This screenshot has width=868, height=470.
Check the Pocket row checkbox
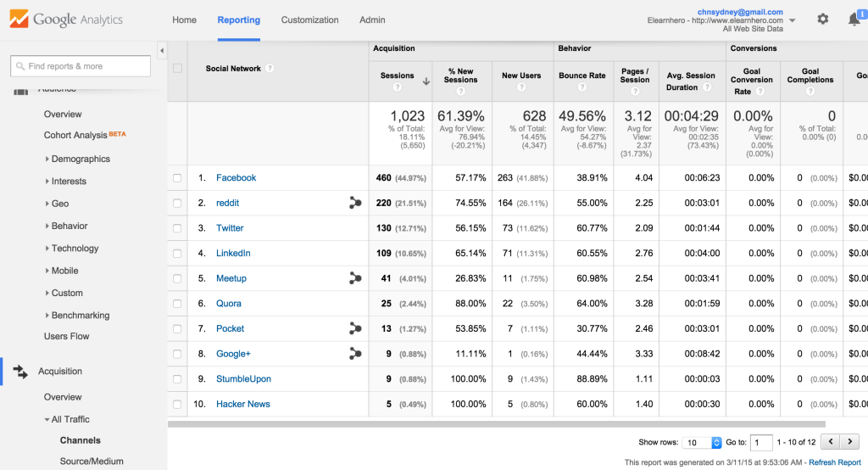click(x=177, y=328)
